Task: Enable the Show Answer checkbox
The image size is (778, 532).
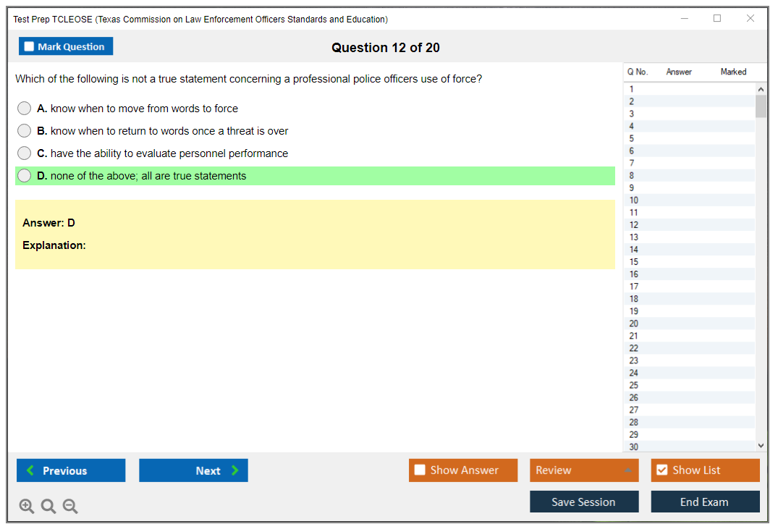Action: (x=420, y=470)
